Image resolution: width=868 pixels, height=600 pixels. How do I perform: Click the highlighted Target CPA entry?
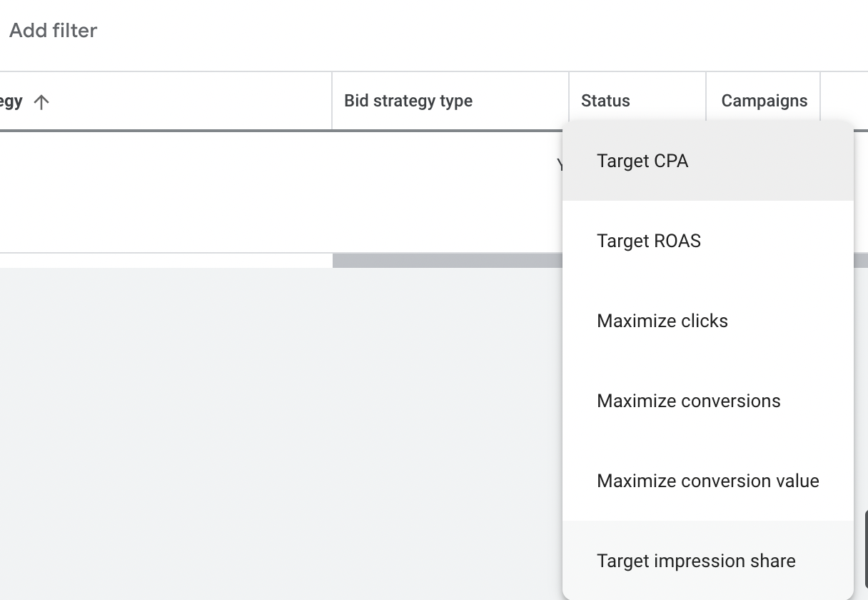coord(642,161)
